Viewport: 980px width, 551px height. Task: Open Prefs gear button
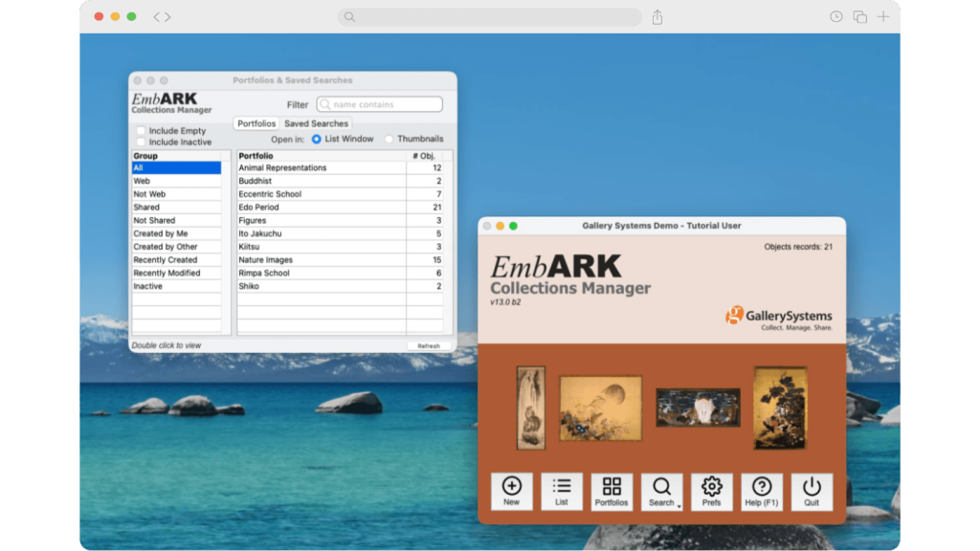pos(711,492)
